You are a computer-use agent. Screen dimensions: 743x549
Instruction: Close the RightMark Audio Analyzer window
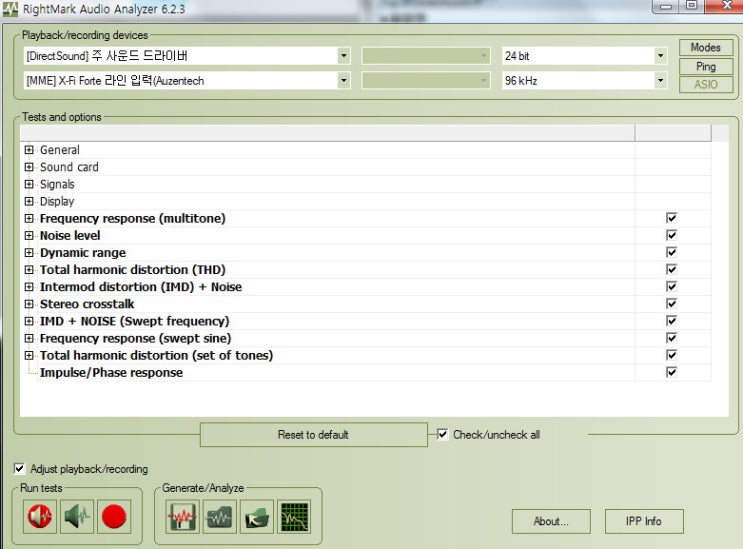point(726,6)
